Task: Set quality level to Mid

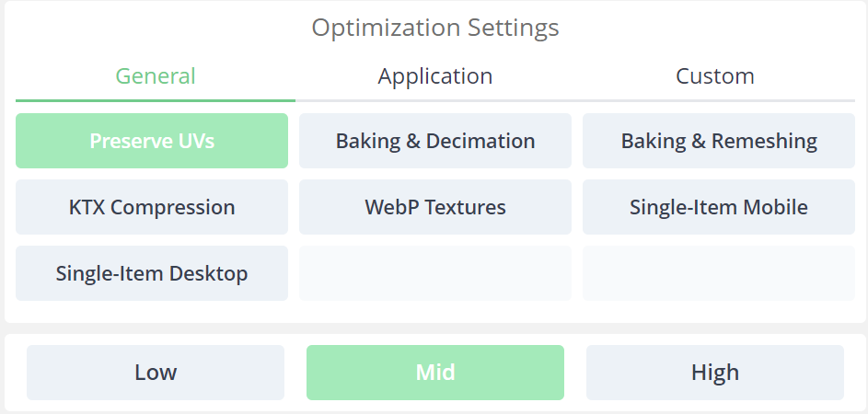Action: (x=435, y=373)
